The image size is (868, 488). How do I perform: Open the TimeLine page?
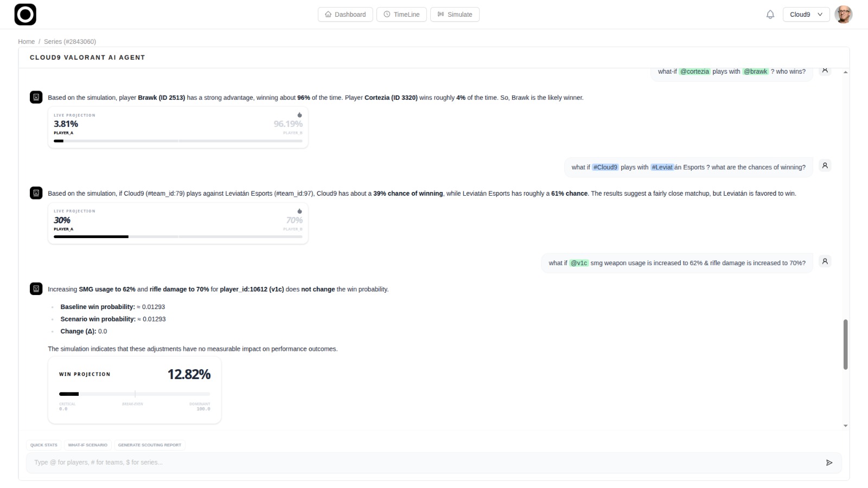coord(401,15)
